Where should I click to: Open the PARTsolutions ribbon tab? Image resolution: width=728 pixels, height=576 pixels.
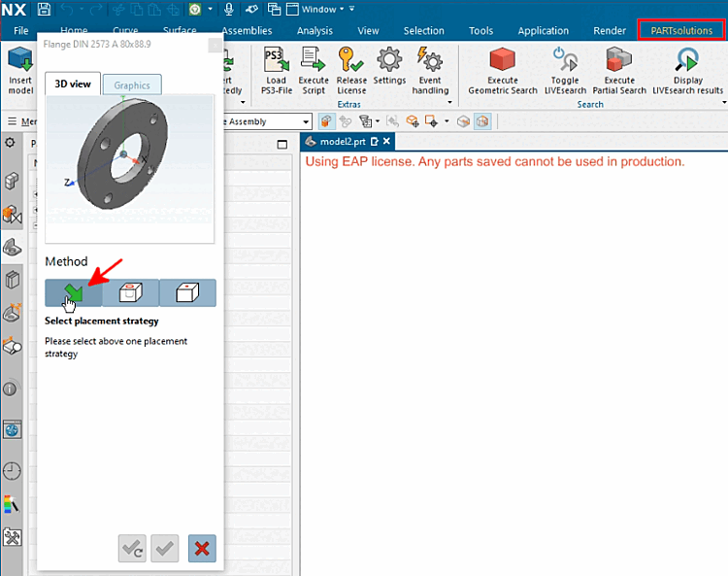click(680, 30)
